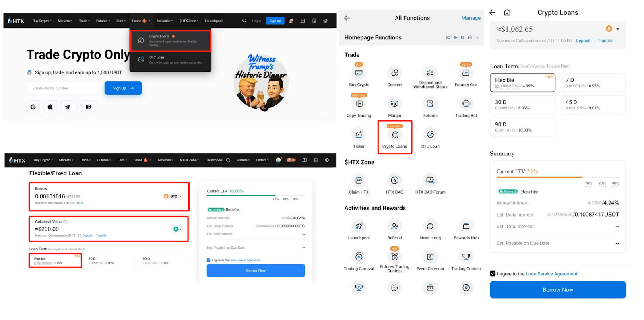Tap the Convert icon in Trade section

coord(394,73)
